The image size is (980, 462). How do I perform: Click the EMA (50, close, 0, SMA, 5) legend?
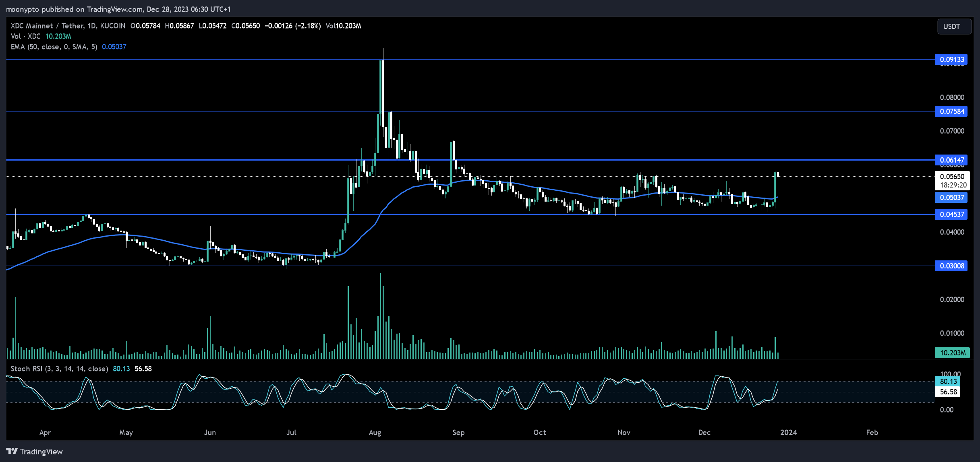click(54, 47)
